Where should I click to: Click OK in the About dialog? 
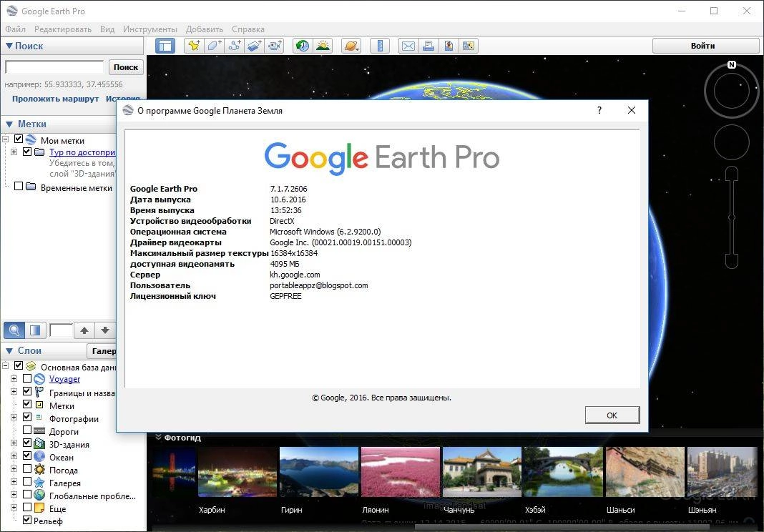[612, 415]
